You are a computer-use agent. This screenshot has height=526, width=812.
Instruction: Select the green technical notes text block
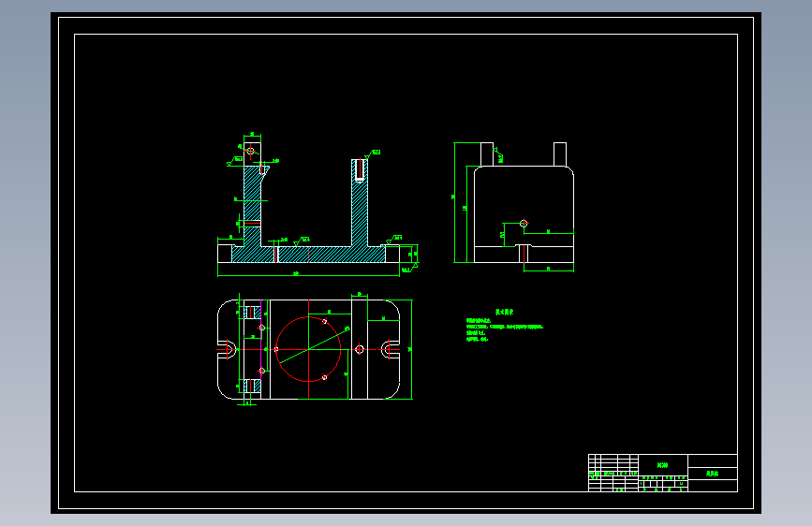[x=505, y=326]
